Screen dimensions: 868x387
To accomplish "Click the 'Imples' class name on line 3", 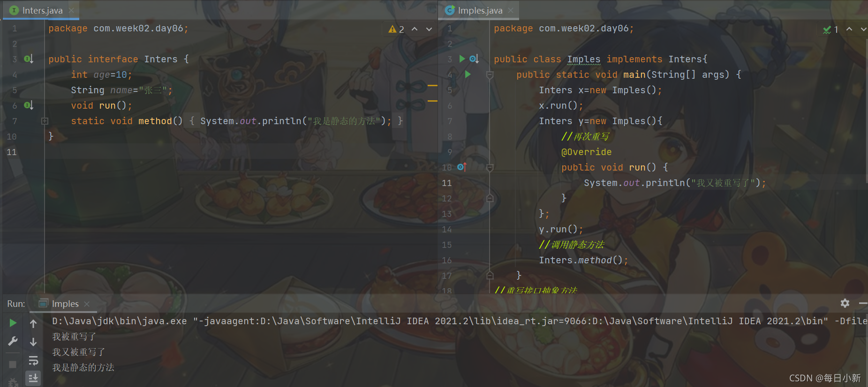I will 583,59.
